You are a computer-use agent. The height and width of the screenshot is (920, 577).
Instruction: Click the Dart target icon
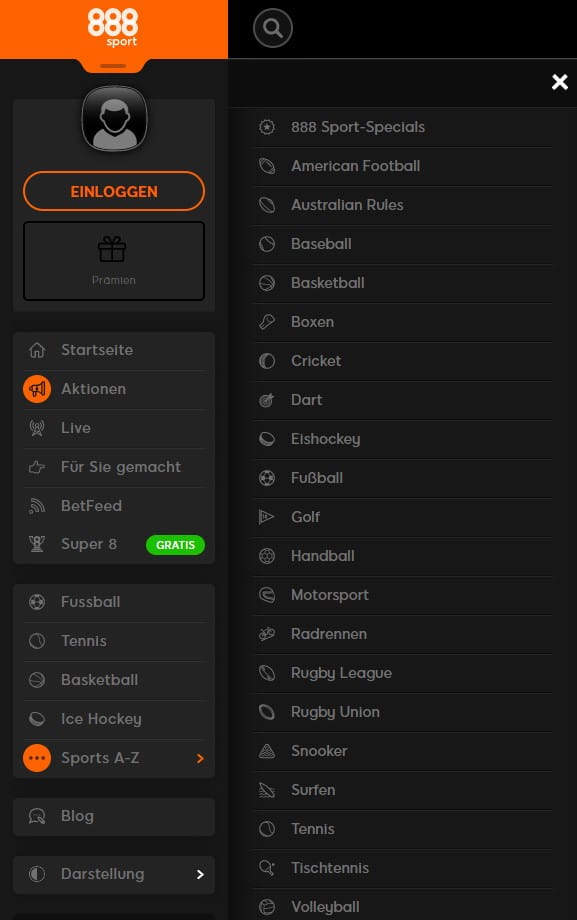(266, 400)
